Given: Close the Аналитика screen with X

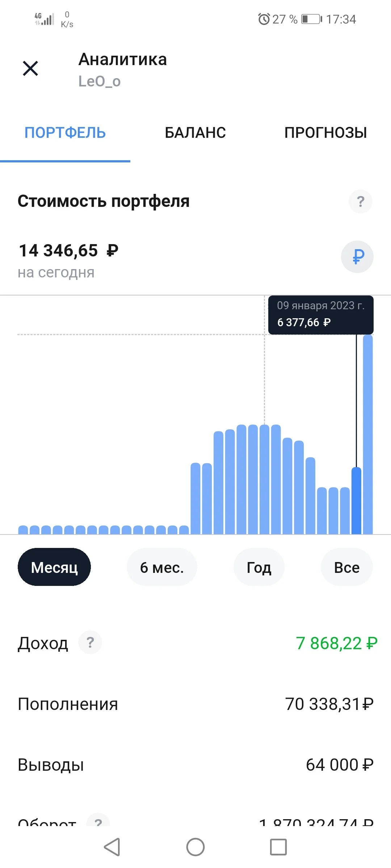Looking at the screenshot, I should [x=30, y=68].
